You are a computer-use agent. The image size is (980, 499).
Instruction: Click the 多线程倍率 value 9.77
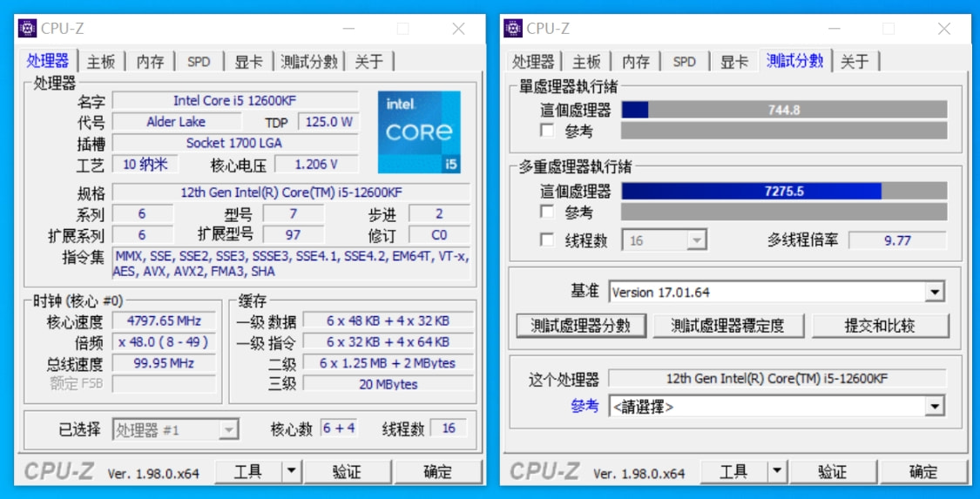coord(897,239)
